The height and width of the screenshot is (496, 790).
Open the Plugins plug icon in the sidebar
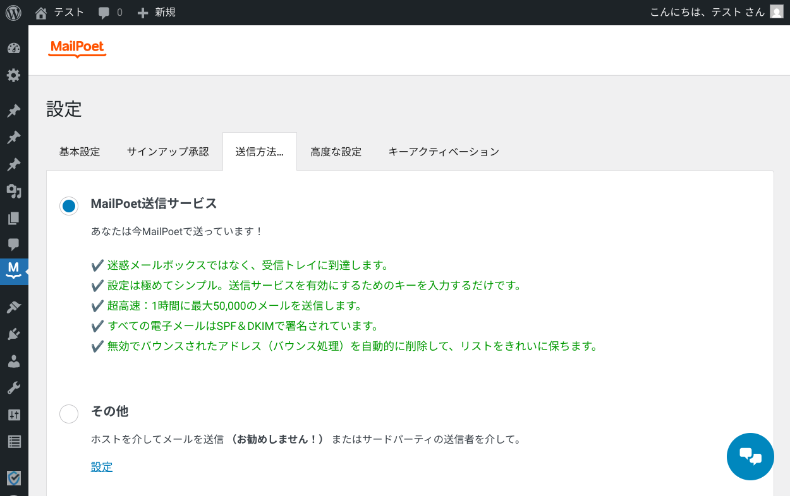(14, 334)
